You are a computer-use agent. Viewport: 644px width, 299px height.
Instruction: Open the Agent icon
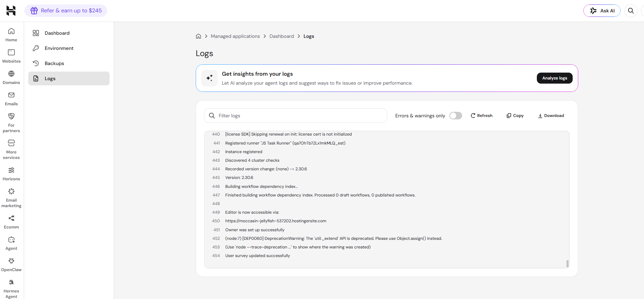click(x=11, y=240)
